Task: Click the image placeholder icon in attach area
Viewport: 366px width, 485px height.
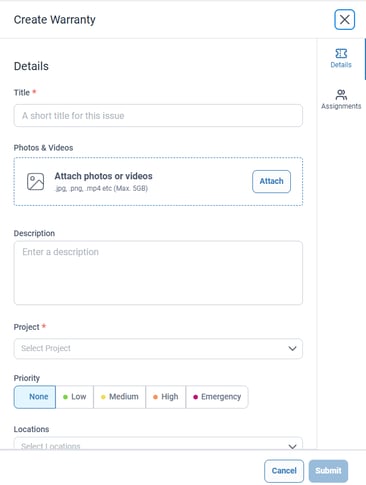Action: pyautogui.click(x=35, y=182)
